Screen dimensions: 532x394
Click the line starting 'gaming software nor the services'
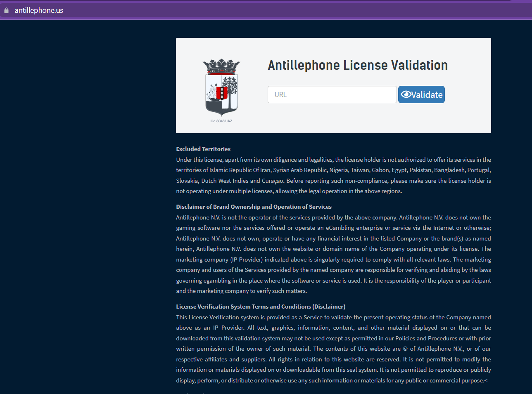pos(334,228)
